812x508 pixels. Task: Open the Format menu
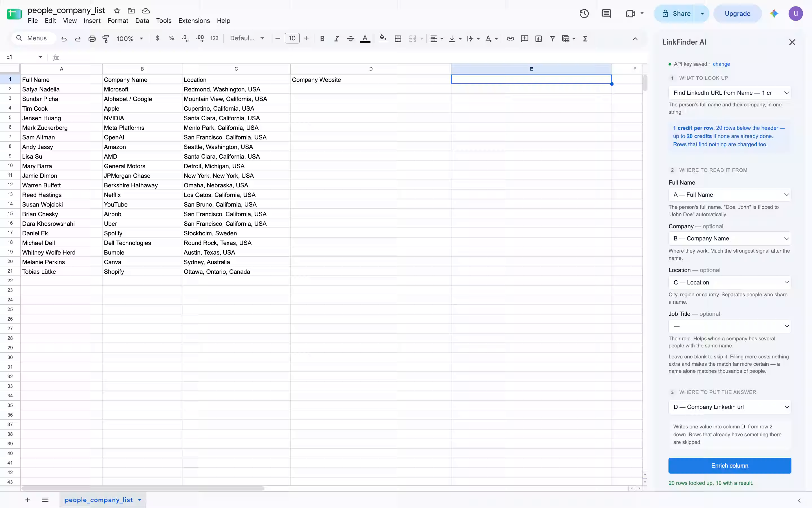[118, 21]
